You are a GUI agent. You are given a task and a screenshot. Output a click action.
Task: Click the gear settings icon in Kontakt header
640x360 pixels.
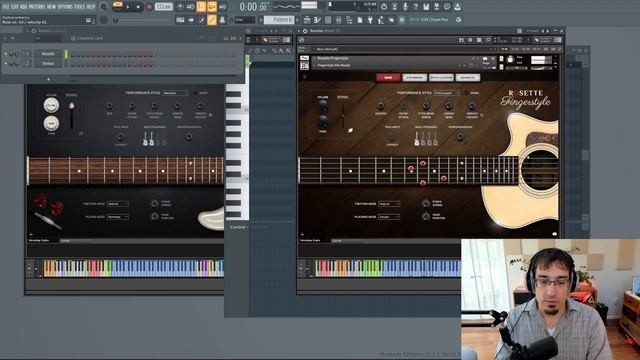pos(470,40)
